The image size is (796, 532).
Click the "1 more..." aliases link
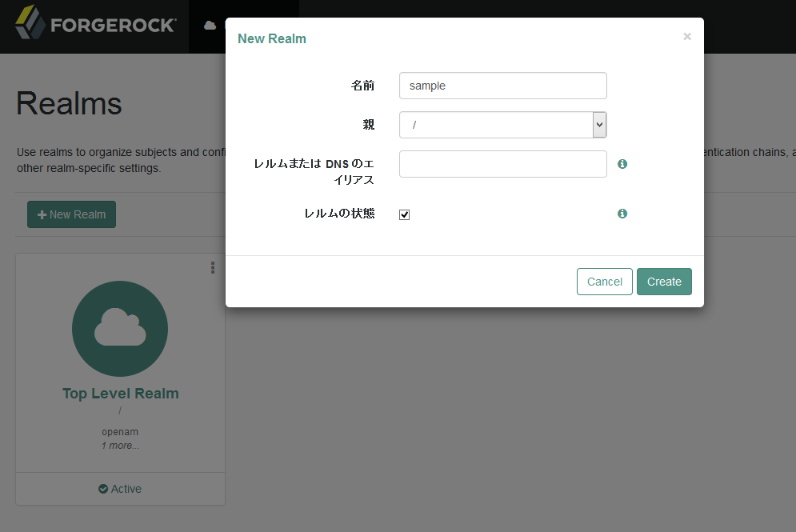120,446
